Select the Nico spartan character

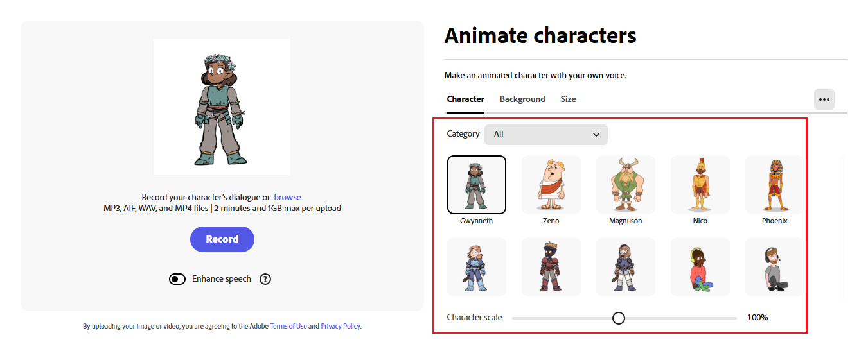[x=700, y=185]
